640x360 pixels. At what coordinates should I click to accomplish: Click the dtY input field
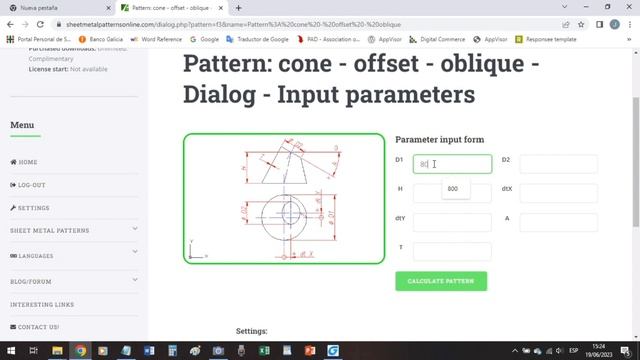(452, 222)
